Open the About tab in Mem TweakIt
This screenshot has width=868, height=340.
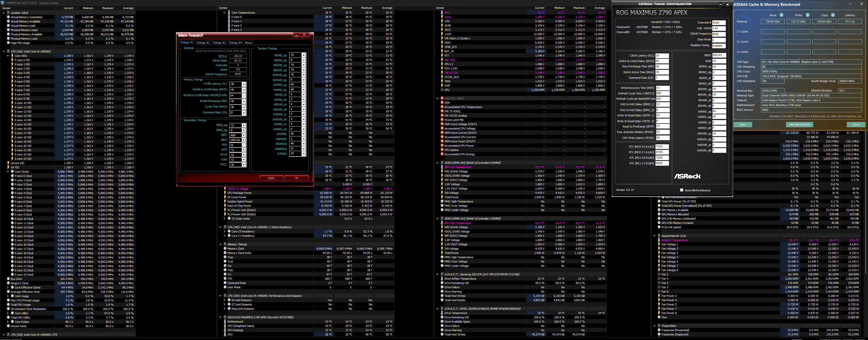248,43
